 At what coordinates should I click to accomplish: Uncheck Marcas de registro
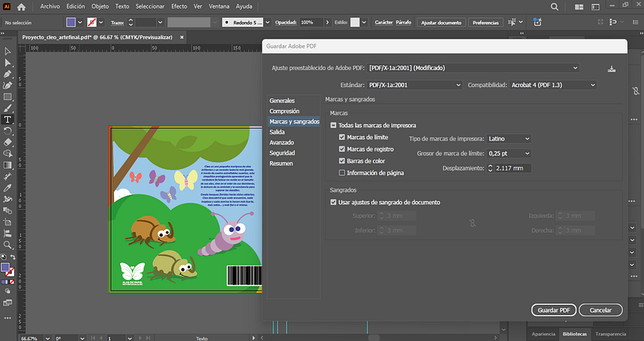coord(342,149)
